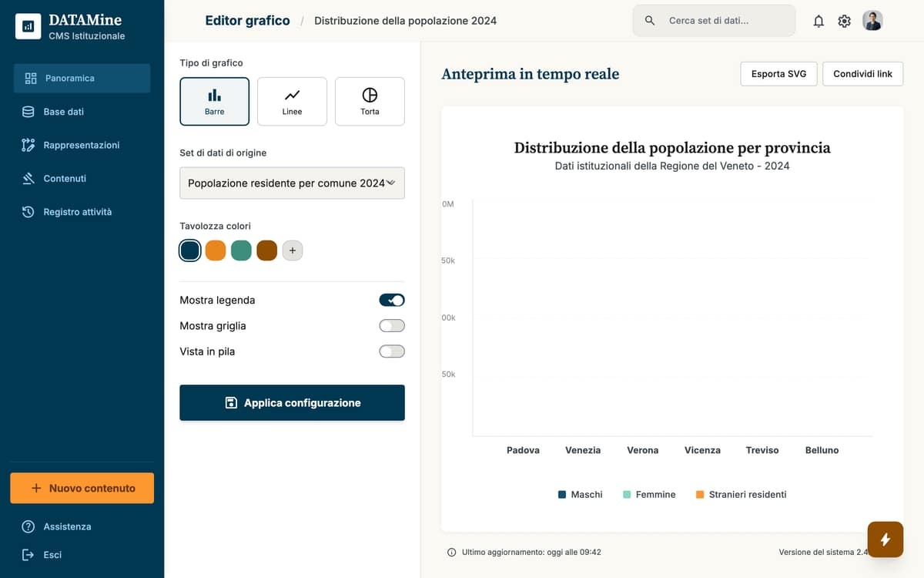Click Applica configurazione button
The height and width of the screenshot is (578, 924).
coord(292,403)
